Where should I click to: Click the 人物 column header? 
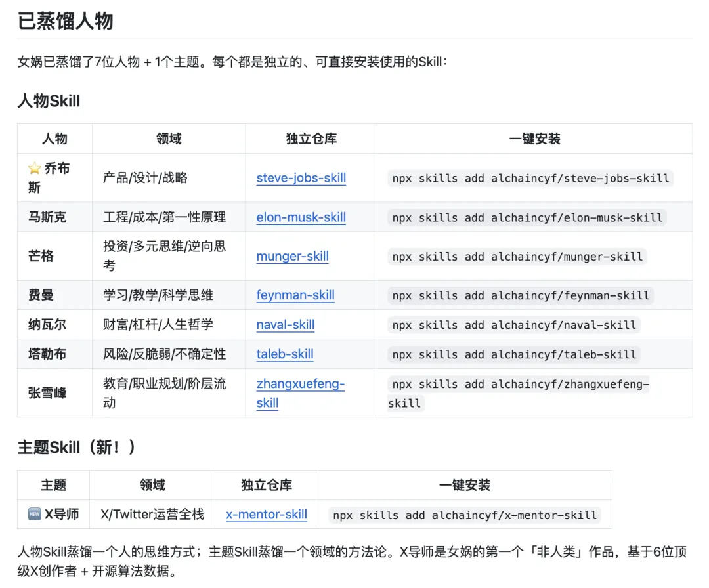tap(54, 138)
